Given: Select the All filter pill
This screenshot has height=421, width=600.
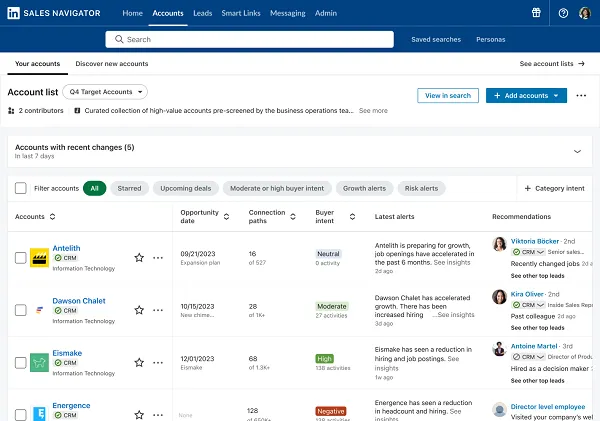Looking at the screenshot, I should [95, 188].
